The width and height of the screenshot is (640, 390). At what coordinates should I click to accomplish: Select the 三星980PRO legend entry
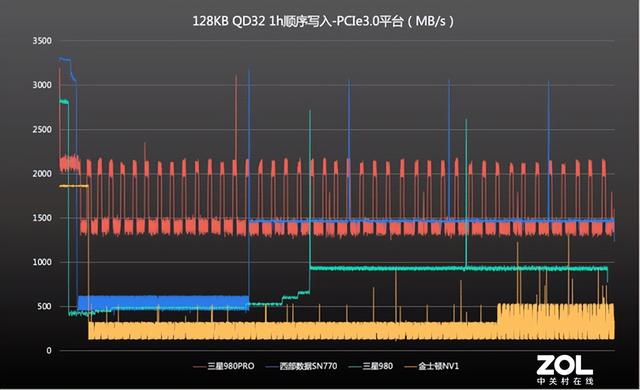point(223,366)
